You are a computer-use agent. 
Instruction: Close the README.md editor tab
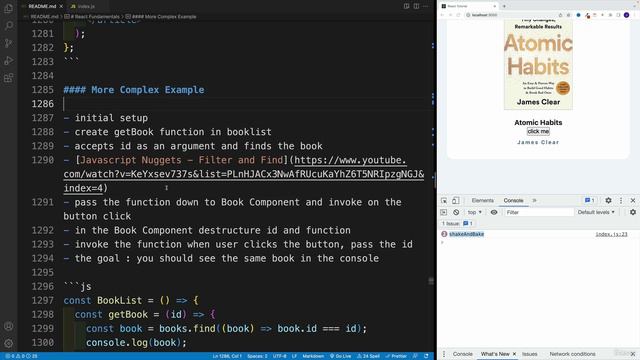tap(61, 6)
